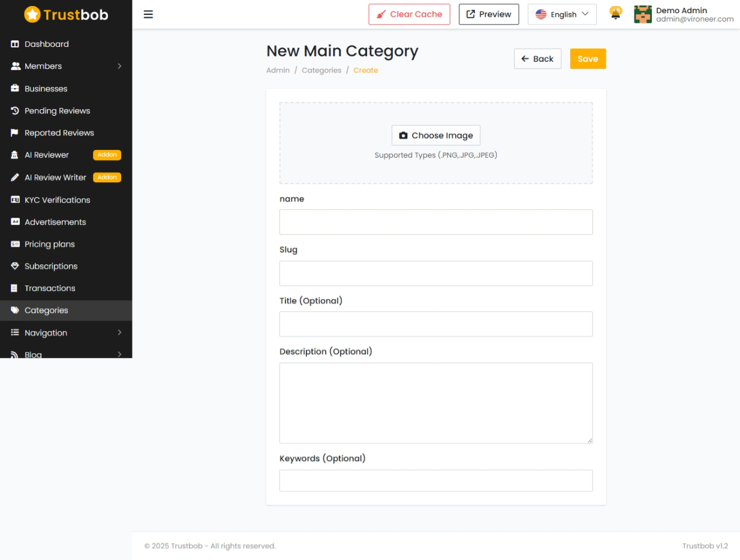
Task: Click the Categories breadcrumb link
Action: [321, 70]
